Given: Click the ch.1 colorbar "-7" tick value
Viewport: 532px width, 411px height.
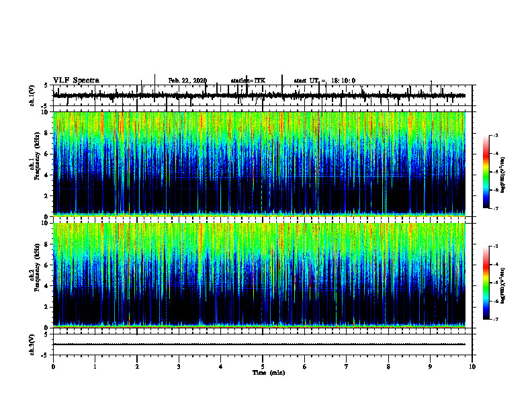Looking at the screenshot, I should [x=496, y=208].
